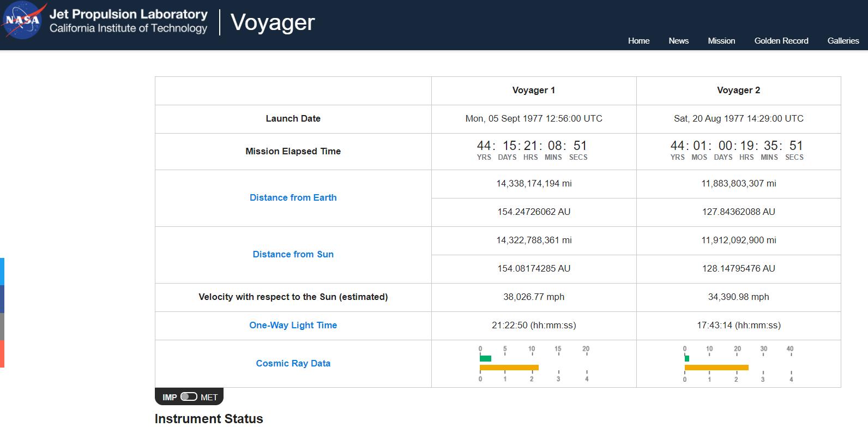Open the One-Way Light Time link

[293, 326]
